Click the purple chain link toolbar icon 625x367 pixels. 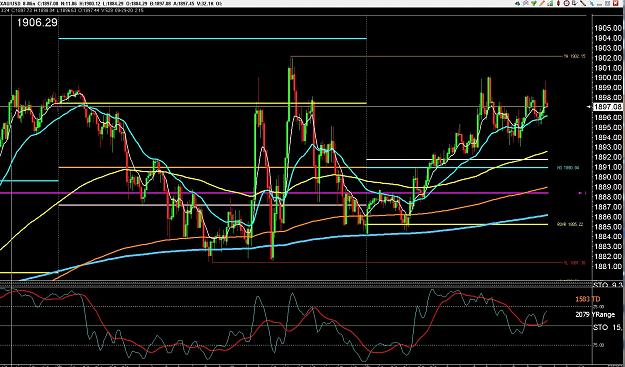(526, 3)
